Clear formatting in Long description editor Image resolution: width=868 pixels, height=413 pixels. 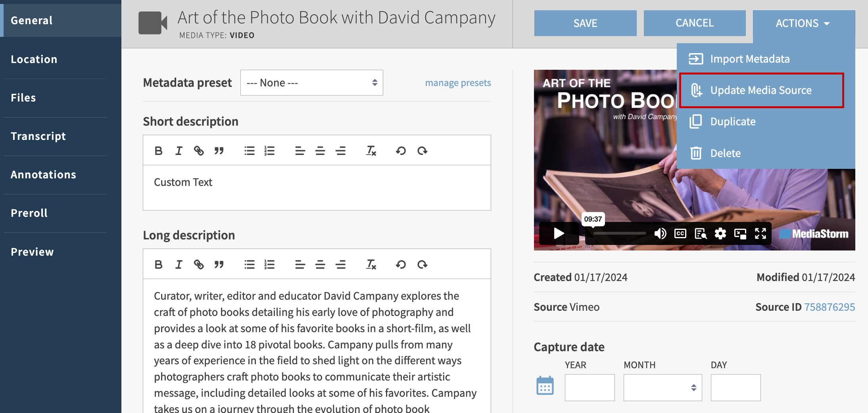[371, 264]
